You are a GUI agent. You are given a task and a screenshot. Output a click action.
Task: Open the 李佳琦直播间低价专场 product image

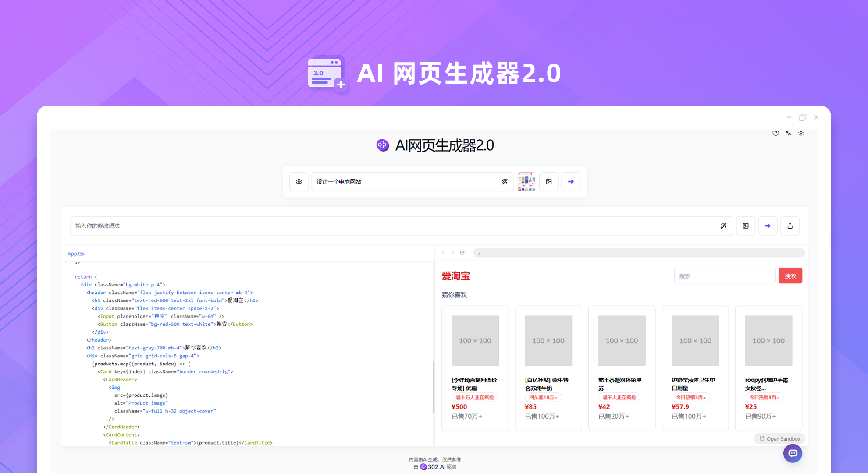[475, 341]
